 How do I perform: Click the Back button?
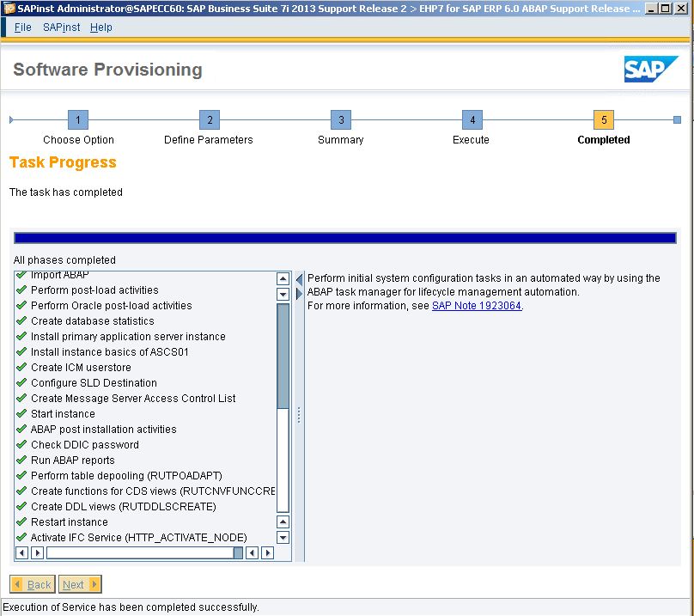click(33, 584)
